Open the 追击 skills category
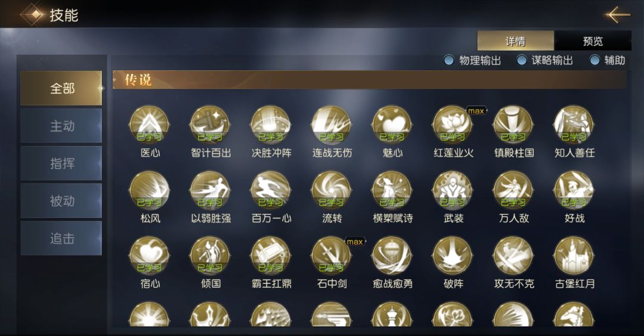This screenshot has height=336, width=644. pos(61,238)
